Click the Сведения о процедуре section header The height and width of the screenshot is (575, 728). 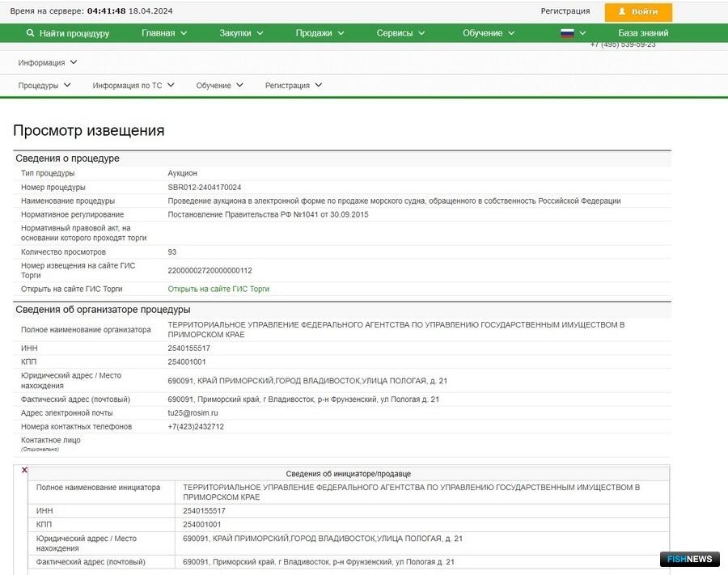67,159
